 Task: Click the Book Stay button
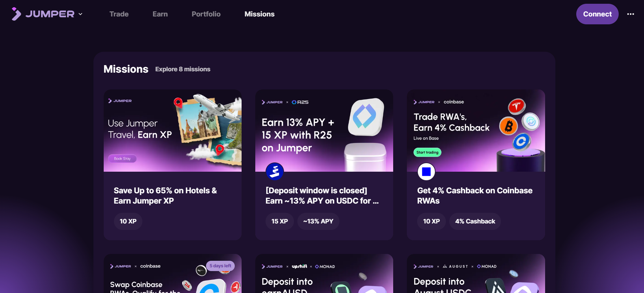[x=122, y=159]
